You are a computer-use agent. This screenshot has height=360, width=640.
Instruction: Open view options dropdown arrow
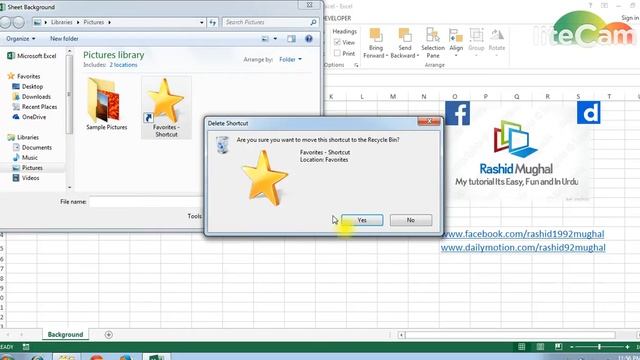[x=275, y=39]
